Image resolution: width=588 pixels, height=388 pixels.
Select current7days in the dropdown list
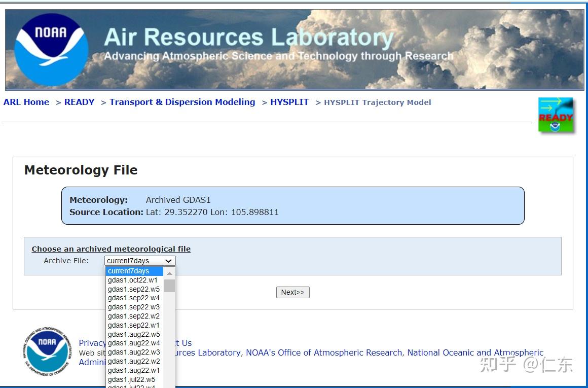point(134,271)
